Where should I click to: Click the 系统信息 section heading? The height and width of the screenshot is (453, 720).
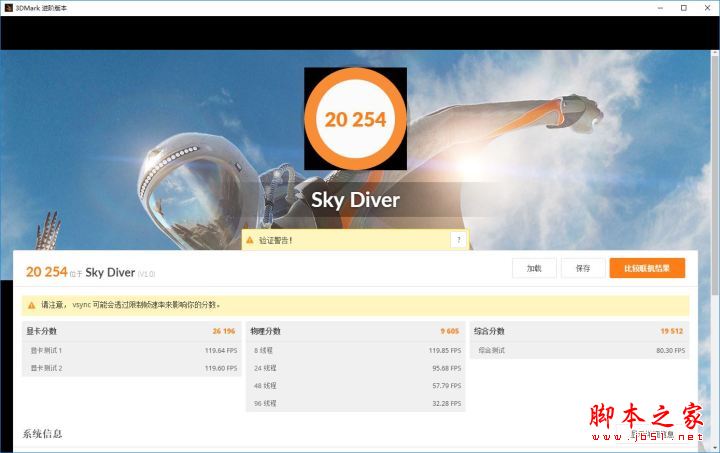(x=42, y=434)
